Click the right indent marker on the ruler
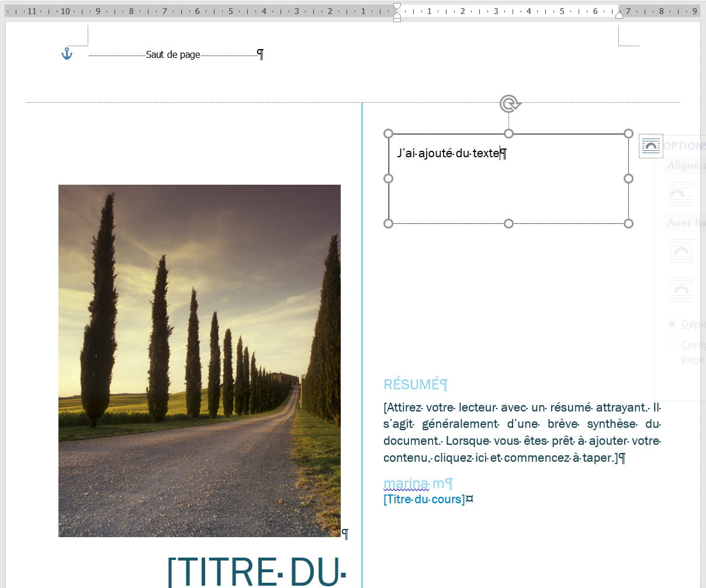706x588 pixels. 619,15
